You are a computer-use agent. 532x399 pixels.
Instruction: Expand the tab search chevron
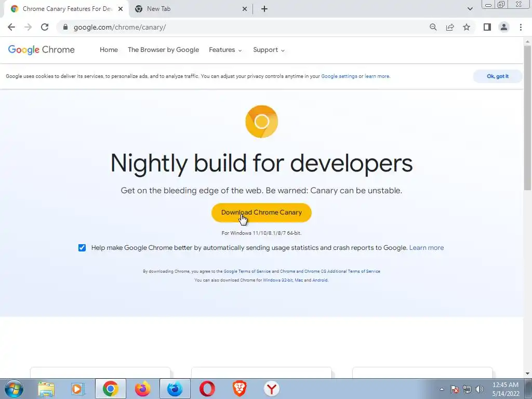[x=470, y=9]
